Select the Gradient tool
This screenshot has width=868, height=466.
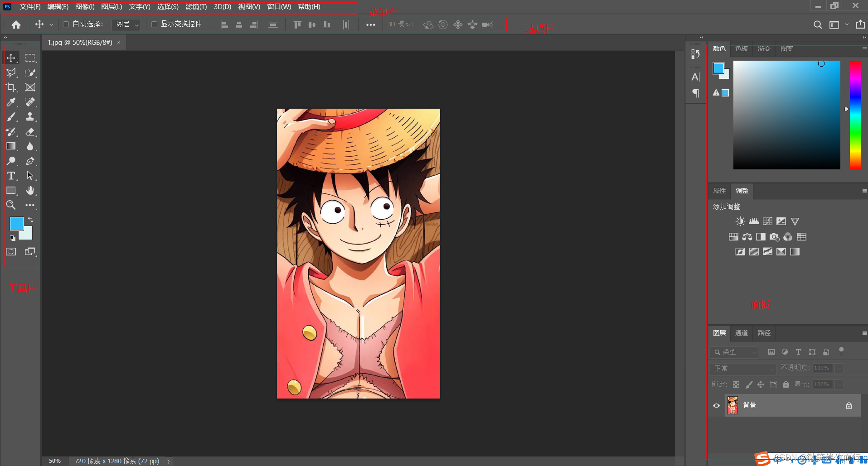[11, 146]
